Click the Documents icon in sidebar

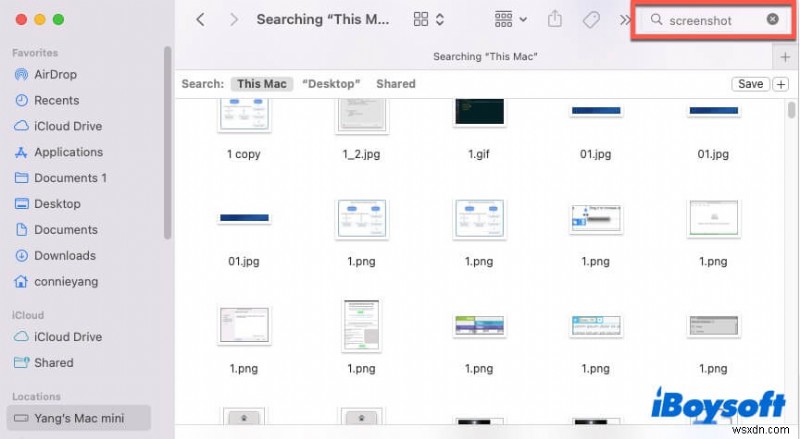click(21, 230)
